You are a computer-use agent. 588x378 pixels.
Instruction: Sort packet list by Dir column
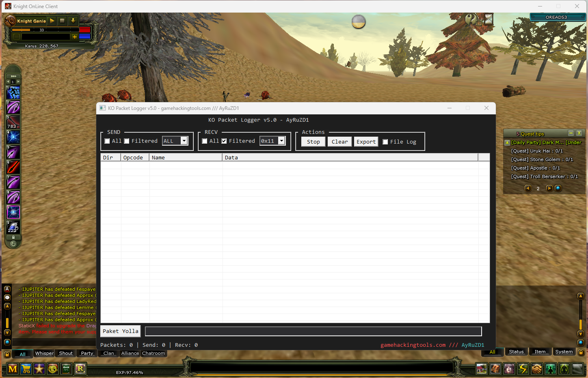[x=111, y=157]
